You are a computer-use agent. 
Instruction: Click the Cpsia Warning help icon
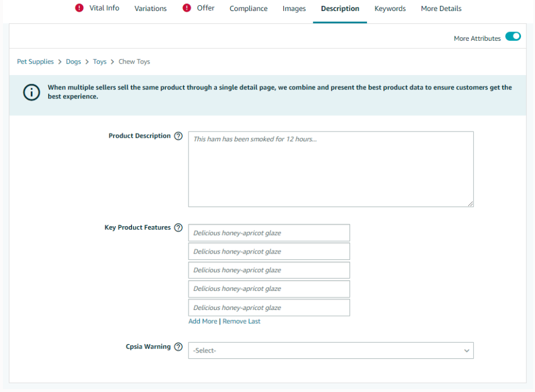click(178, 347)
